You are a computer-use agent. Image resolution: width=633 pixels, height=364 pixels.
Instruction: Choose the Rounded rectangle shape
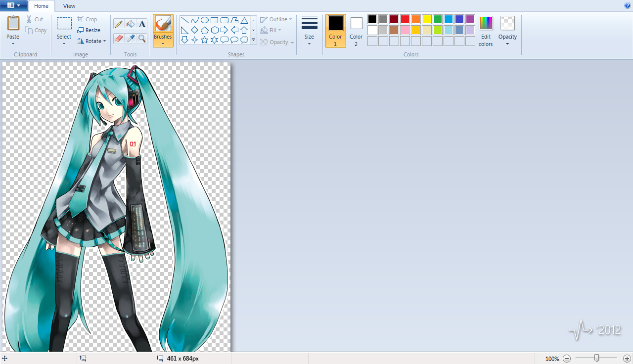pos(224,20)
